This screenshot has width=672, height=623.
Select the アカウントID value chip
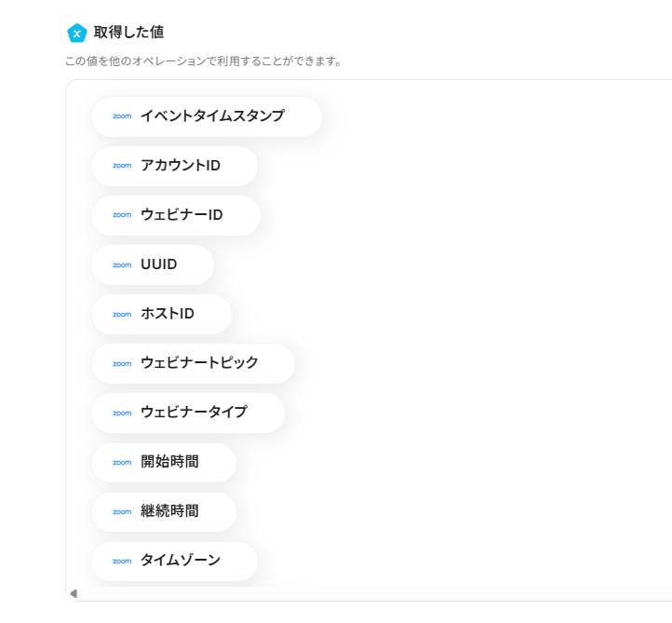tap(181, 166)
